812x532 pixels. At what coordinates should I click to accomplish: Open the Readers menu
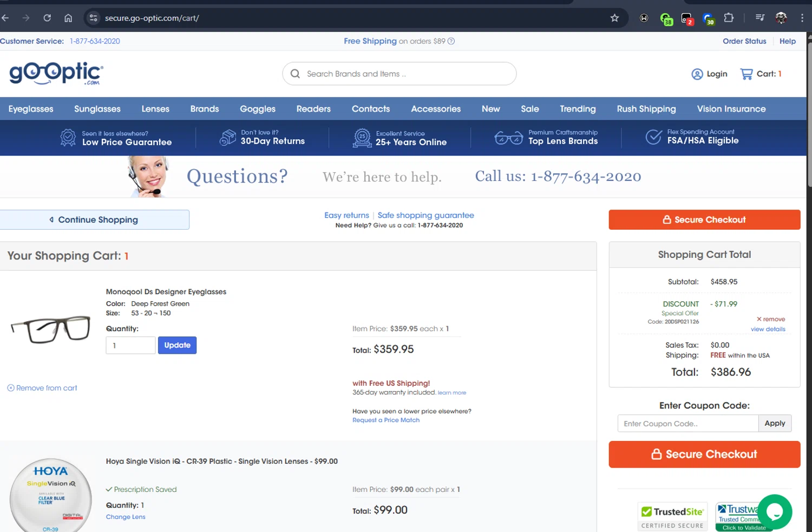[x=313, y=109]
